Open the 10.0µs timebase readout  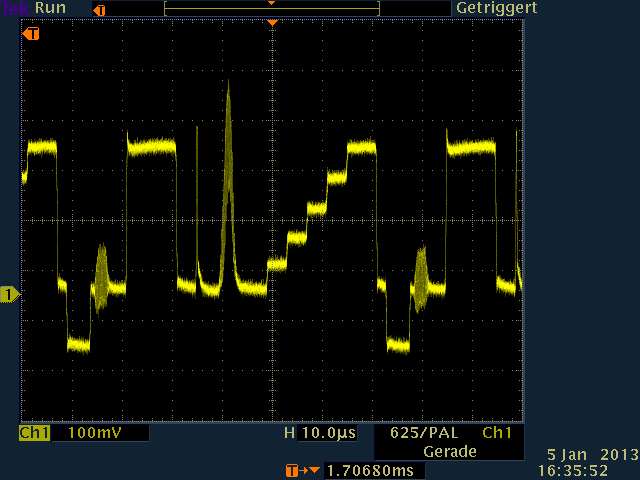pos(327,433)
